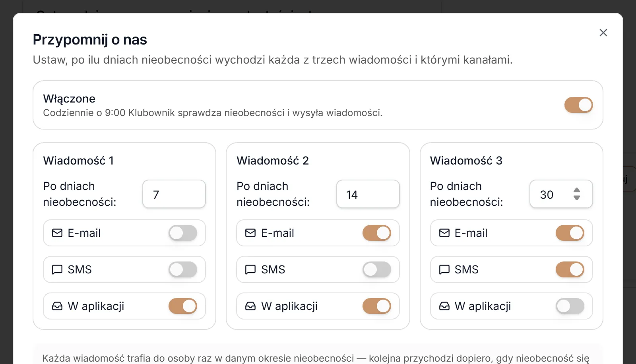
Task: Click the SMS bubble icon in Wiadomość 3
Action: [x=444, y=269]
